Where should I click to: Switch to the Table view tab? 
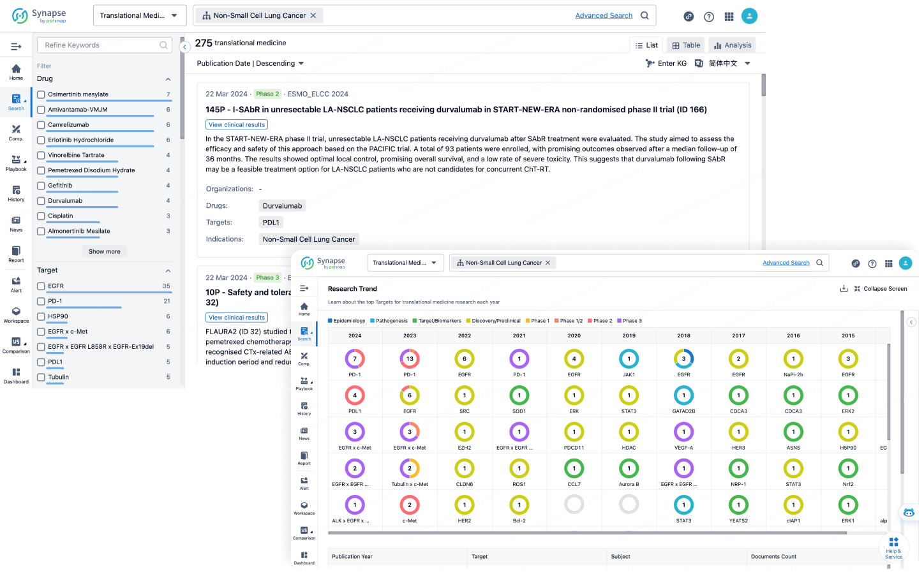pos(685,45)
